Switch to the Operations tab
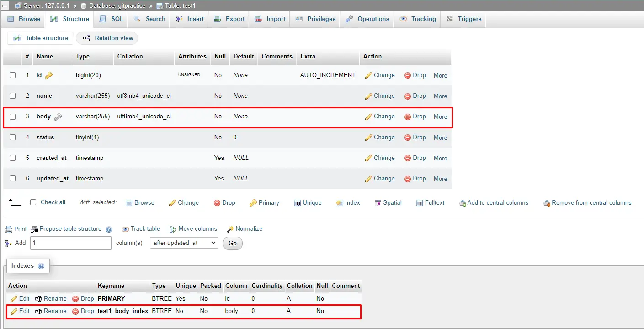644x329 pixels. pyautogui.click(x=367, y=19)
